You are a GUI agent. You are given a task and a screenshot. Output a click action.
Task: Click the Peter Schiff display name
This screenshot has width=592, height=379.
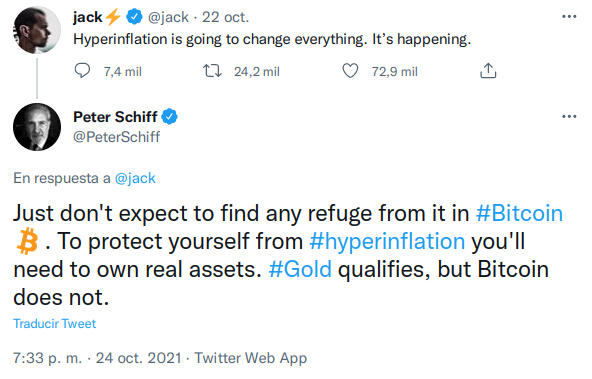click(x=115, y=117)
